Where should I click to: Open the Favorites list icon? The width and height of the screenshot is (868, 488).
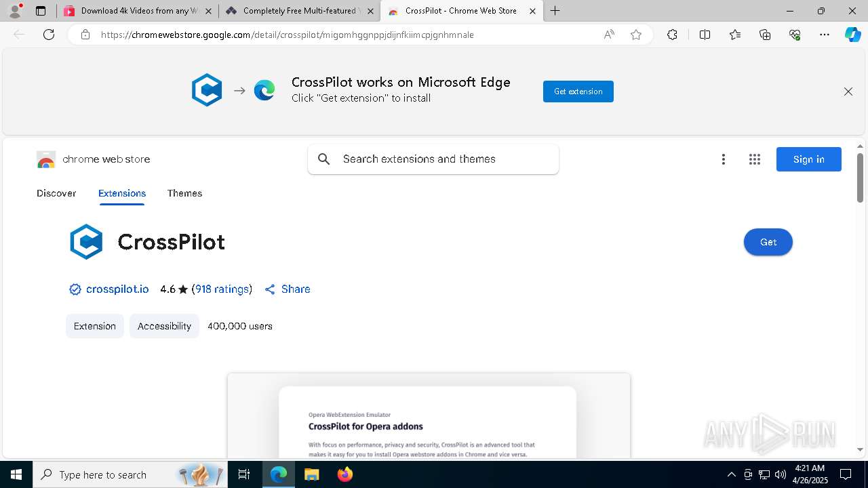pyautogui.click(x=735, y=35)
